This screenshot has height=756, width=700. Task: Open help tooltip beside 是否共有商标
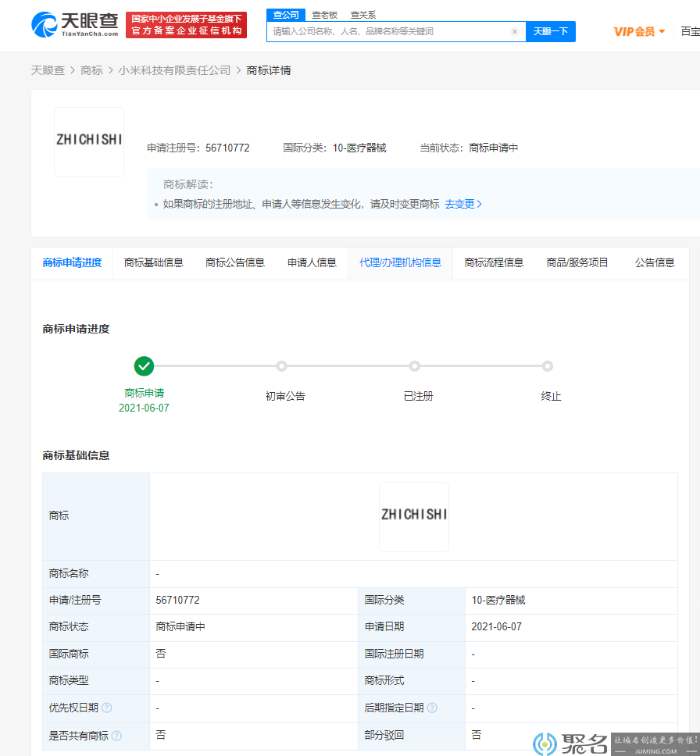(115, 735)
